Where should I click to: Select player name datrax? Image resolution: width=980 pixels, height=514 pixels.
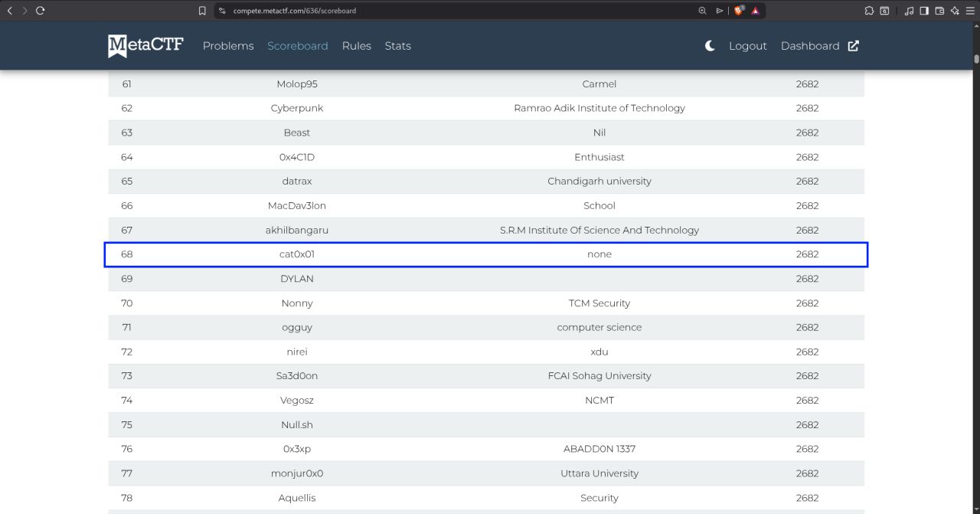point(297,182)
